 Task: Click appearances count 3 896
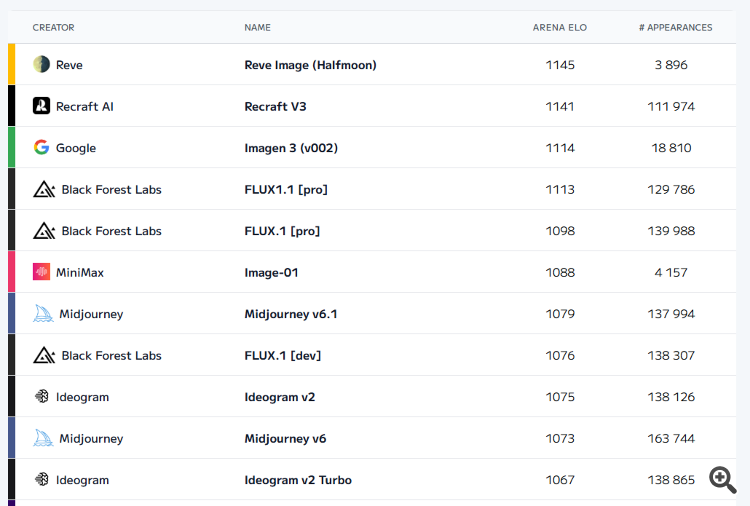[671, 65]
